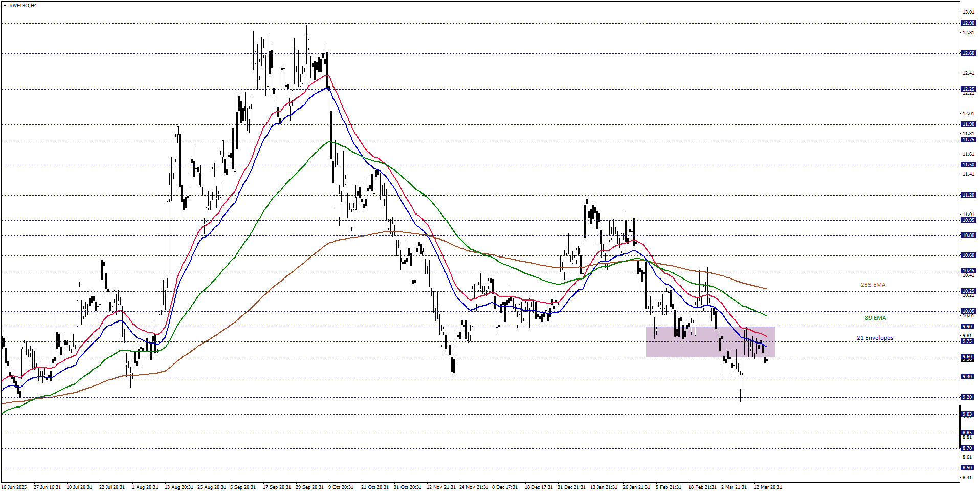Click the 10.80 price level tag
The width and height of the screenshot is (980, 493).
[968, 235]
